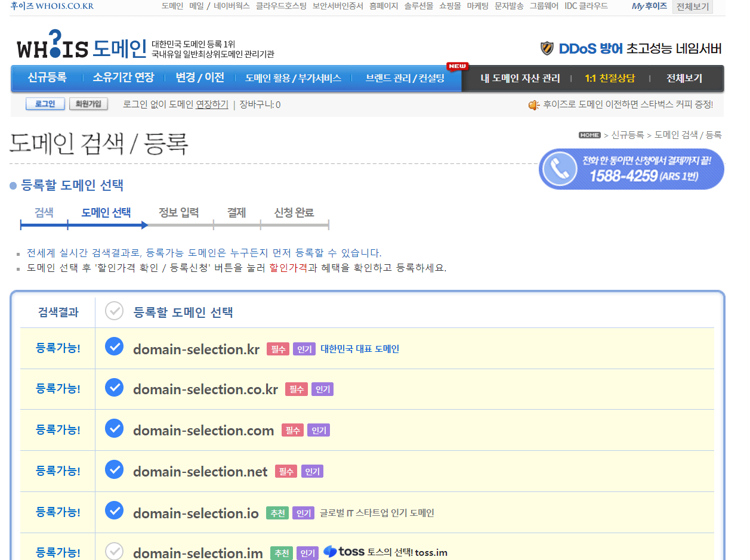Deselect the domain-selection.net checkmark
Image resolution: width=750 pixels, height=560 pixels.
(114, 471)
